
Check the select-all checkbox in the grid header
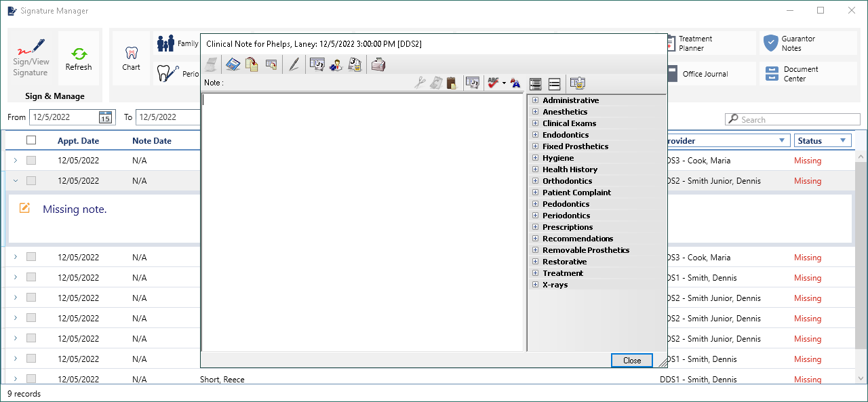click(x=31, y=140)
